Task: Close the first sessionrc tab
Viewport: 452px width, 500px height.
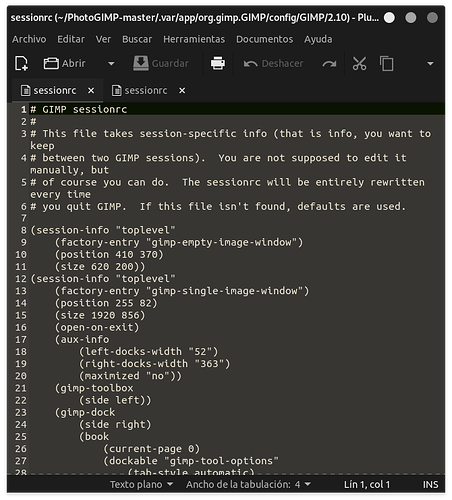Action: [91, 90]
